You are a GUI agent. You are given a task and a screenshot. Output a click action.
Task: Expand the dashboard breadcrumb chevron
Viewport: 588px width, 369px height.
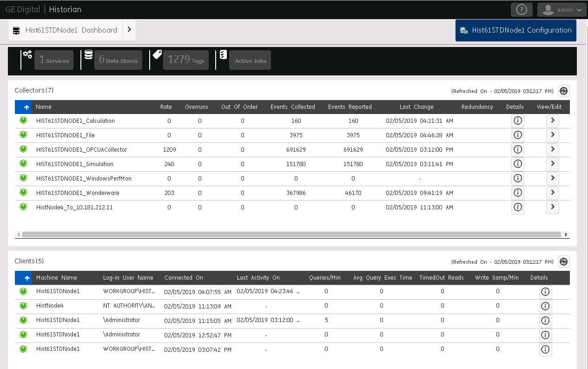[129, 30]
